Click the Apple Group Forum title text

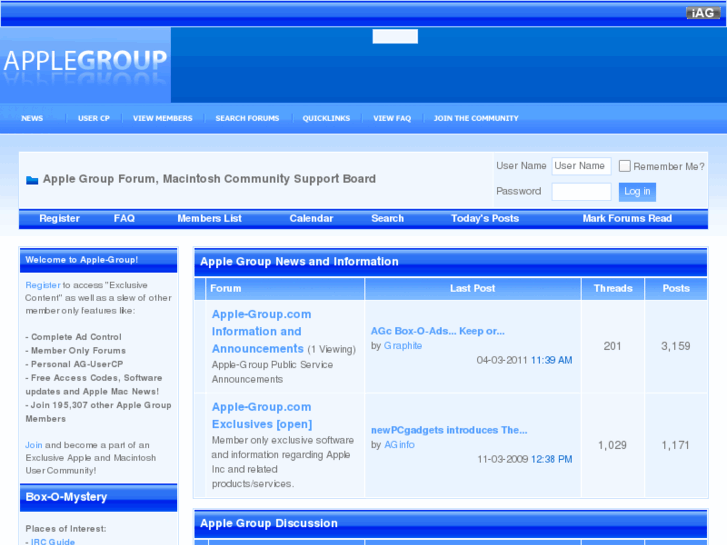(209, 179)
